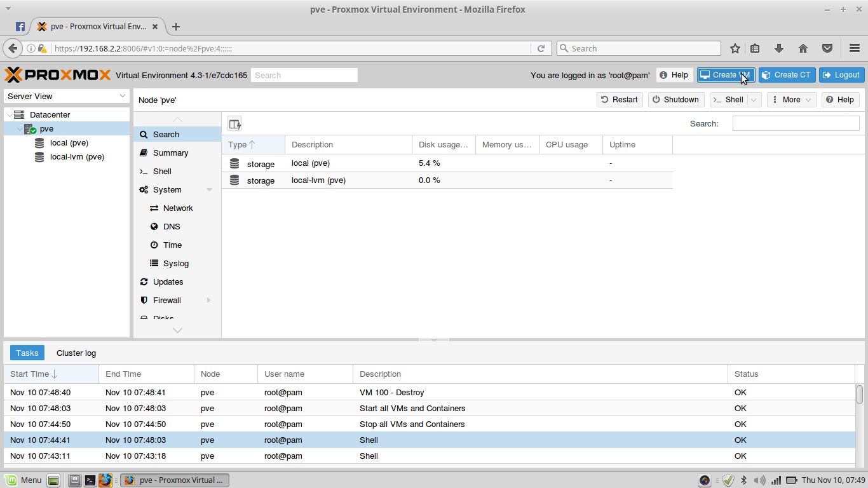Viewport: 868px width, 488px height.
Task: Select the VM 100 - Destroy task row
Action: [x=430, y=393]
